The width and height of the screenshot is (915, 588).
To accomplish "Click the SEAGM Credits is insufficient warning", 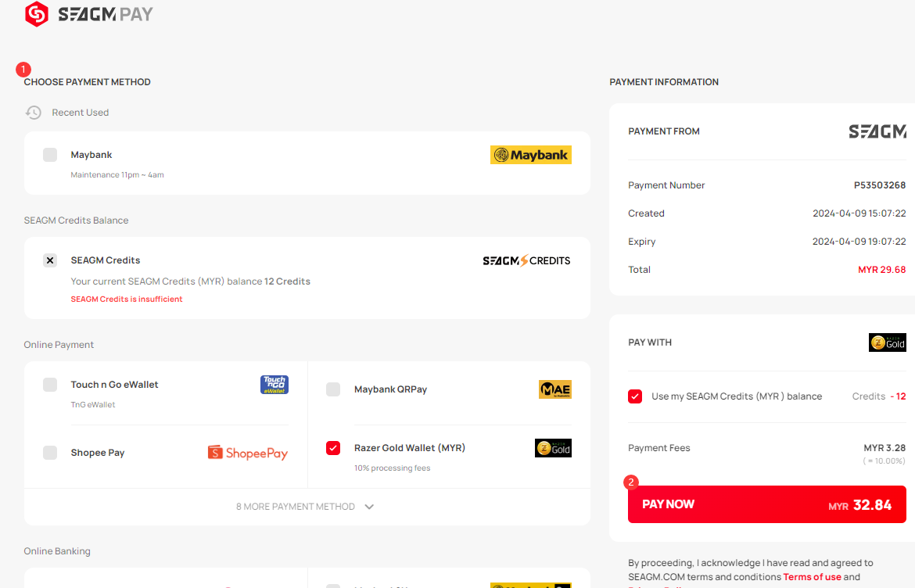I will click(x=127, y=299).
